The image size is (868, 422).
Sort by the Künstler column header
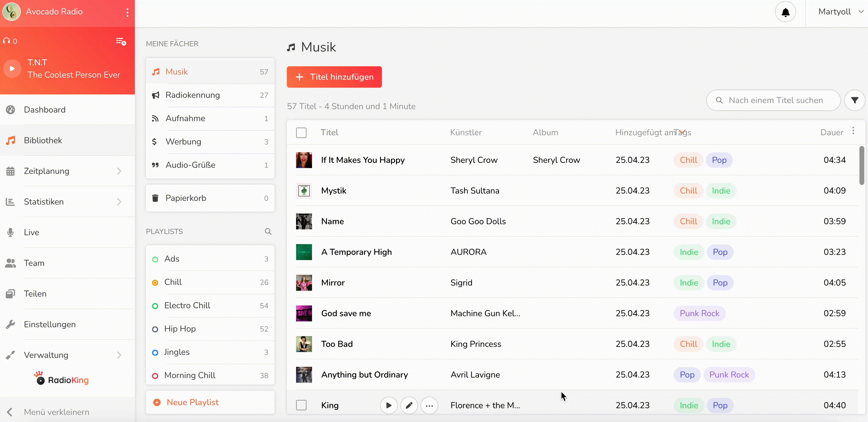point(466,133)
